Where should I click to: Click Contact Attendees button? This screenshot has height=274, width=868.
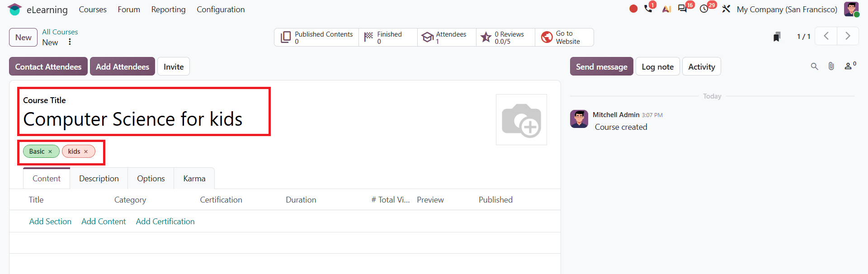point(48,66)
